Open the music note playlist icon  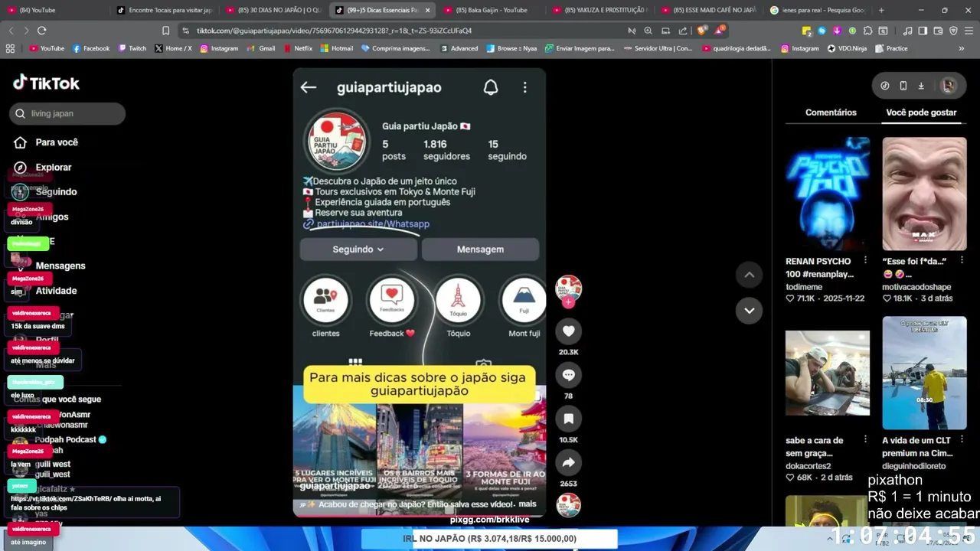point(907,31)
